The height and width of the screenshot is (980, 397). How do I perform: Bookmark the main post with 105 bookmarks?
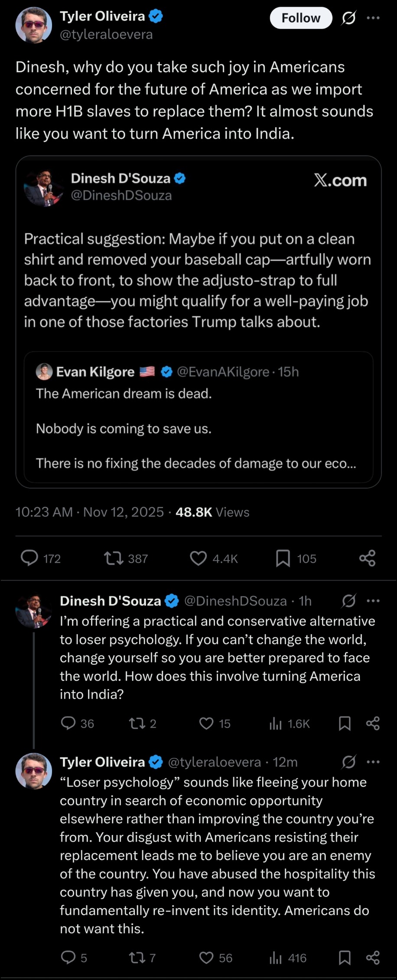click(283, 558)
